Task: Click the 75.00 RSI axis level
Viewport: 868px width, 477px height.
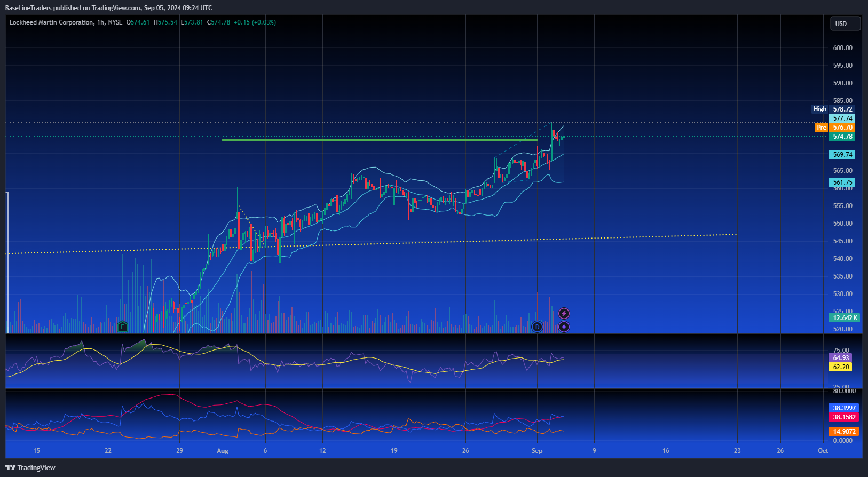Action: pos(841,351)
